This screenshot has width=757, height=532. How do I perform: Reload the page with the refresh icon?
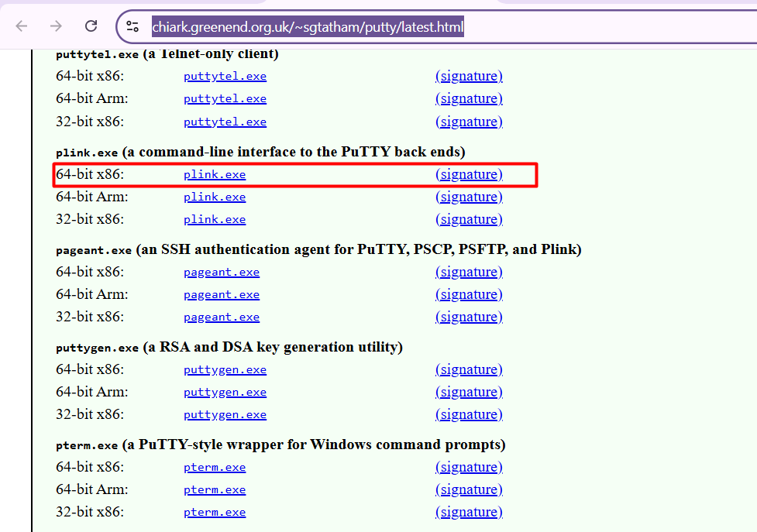[x=91, y=26]
